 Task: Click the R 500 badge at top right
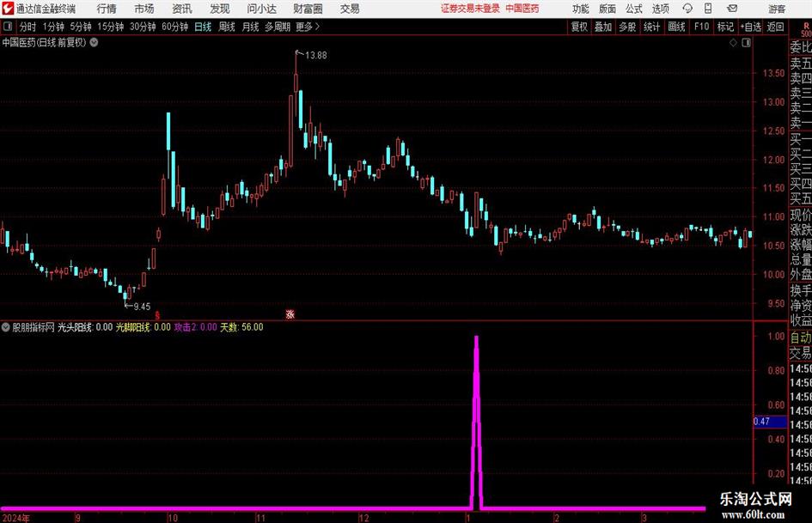pos(806,29)
